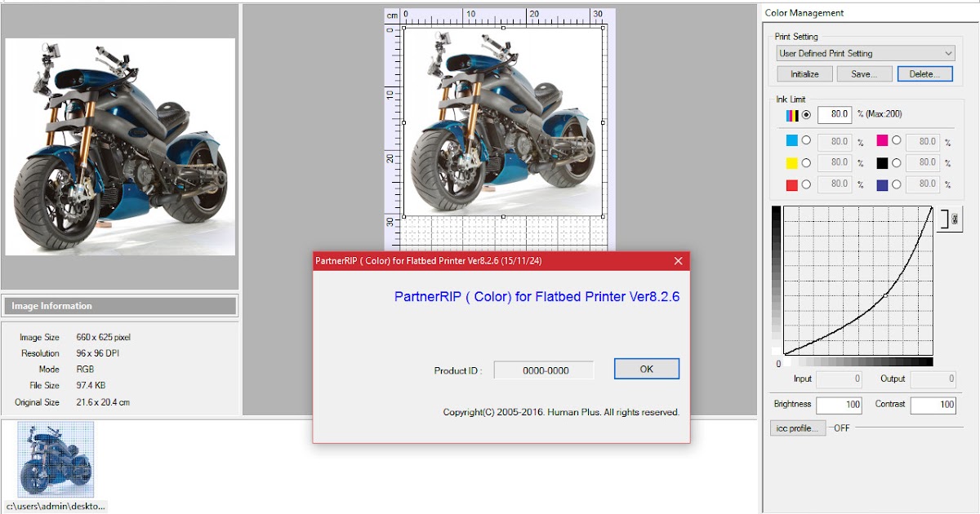Click the curve Output value field

[x=933, y=379]
